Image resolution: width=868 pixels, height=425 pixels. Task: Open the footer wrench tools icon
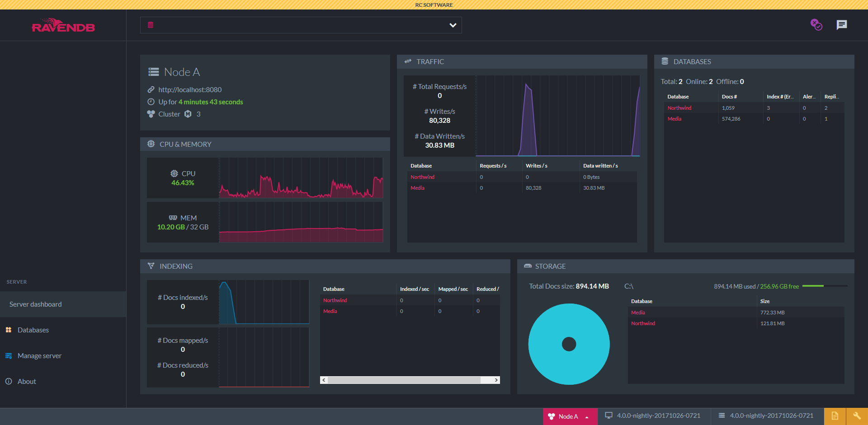(x=857, y=416)
